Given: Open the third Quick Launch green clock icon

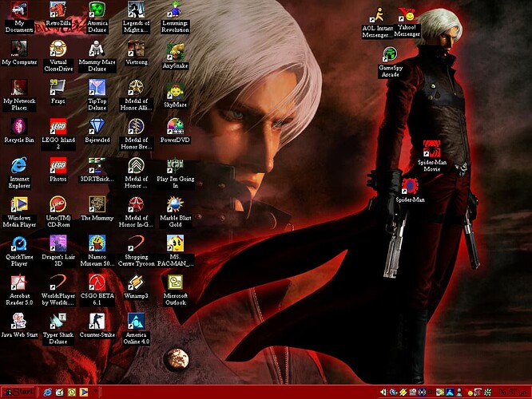Looking at the screenshot, I should pos(72,393).
